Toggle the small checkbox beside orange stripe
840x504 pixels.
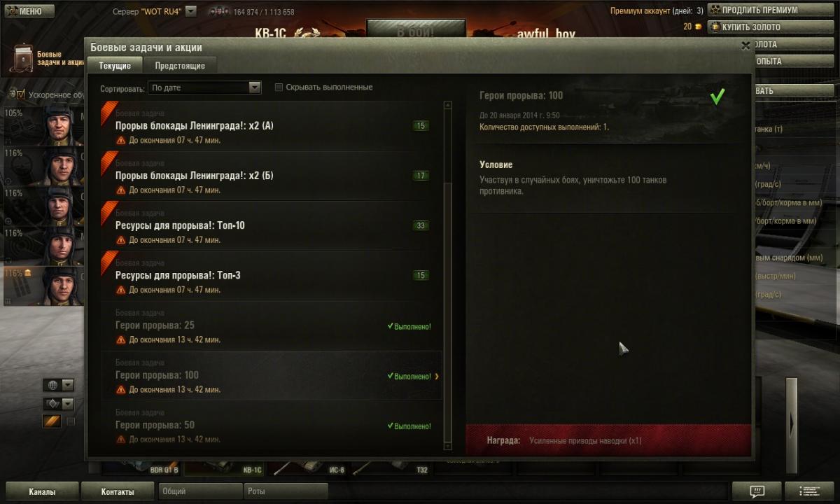click(71, 421)
